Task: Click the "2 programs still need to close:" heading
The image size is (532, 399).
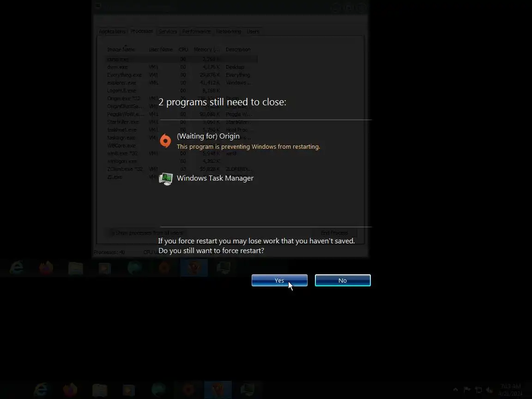Action: click(x=222, y=102)
